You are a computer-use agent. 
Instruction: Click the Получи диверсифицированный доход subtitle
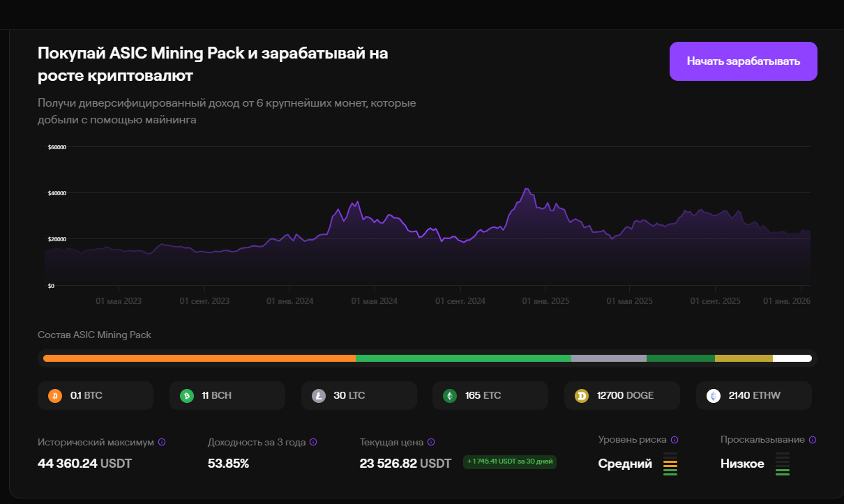pos(227,112)
